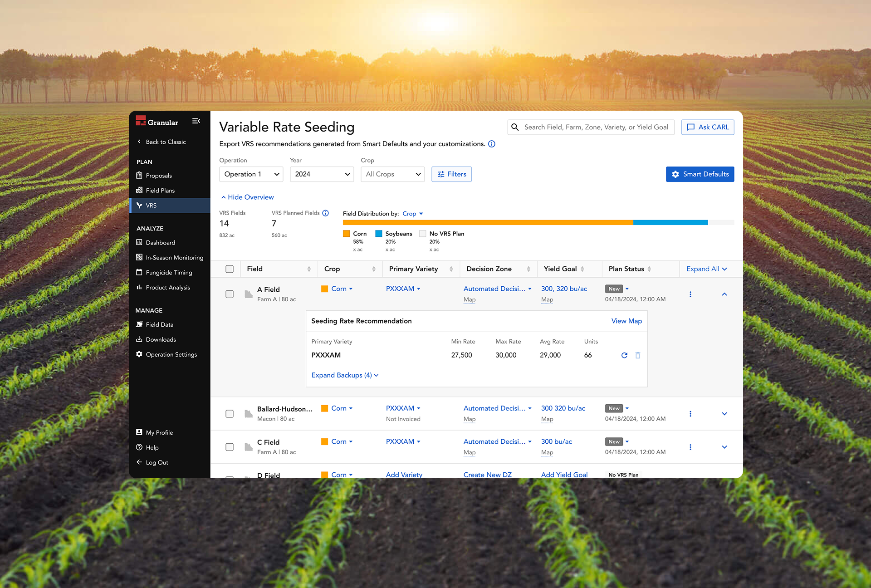Delete PXXXAM seeding recommendation with trash icon
The image size is (871, 588).
(x=638, y=355)
